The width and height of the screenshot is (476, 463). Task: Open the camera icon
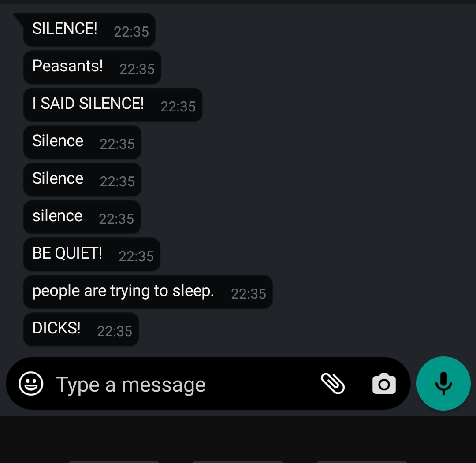(384, 384)
